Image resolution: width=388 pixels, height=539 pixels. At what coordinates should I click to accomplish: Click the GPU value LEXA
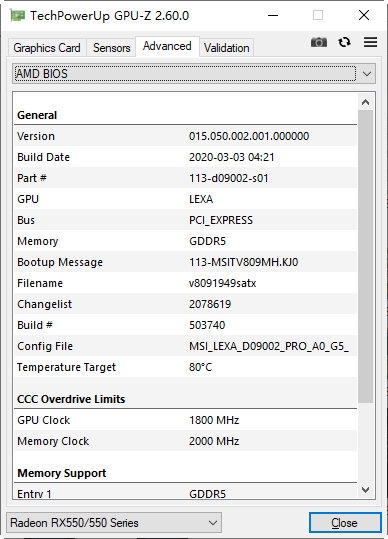tap(201, 199)
